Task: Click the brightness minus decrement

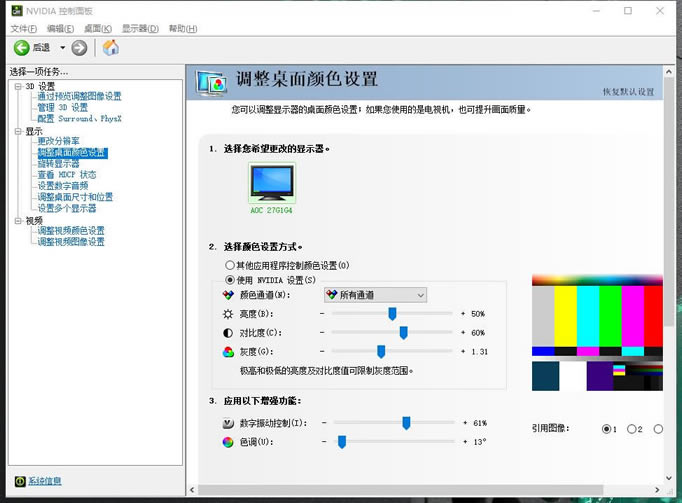Action: coord(322,314)
